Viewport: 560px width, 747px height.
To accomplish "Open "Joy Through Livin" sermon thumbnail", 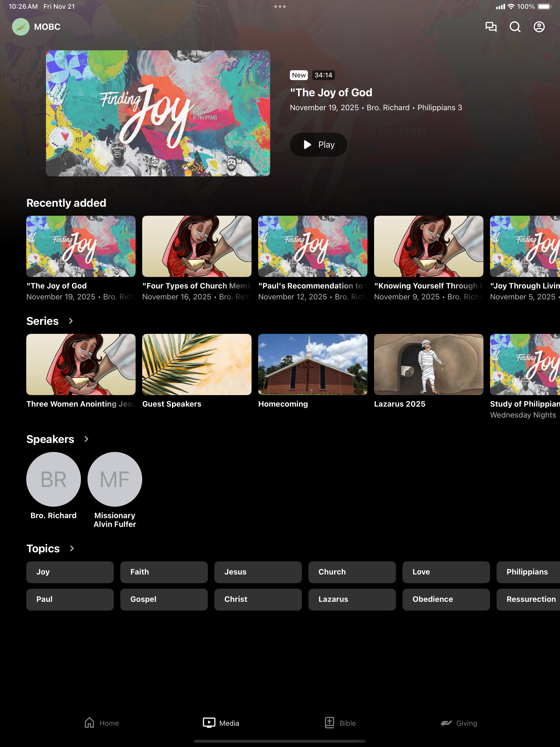I will 525,246.
